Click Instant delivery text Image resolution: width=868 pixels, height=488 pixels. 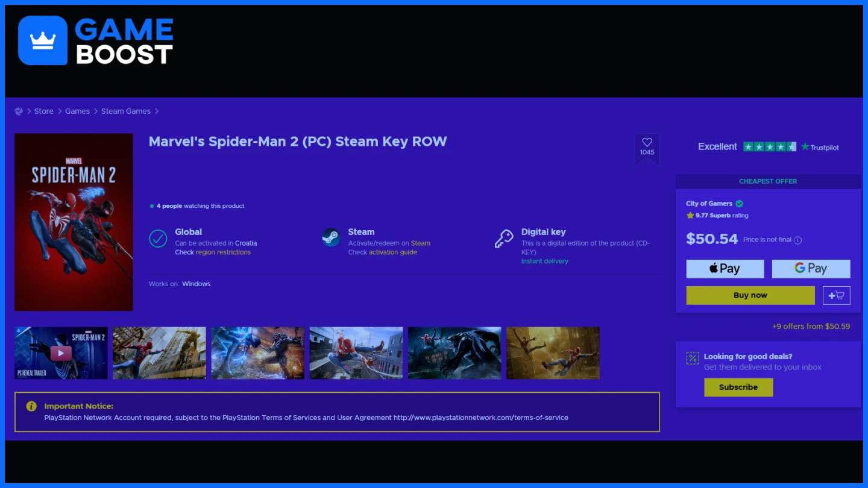tap(545, 261)
